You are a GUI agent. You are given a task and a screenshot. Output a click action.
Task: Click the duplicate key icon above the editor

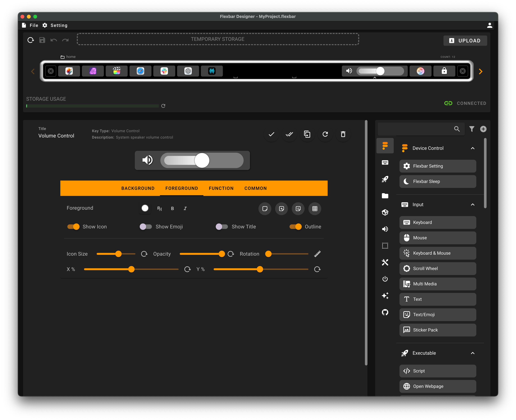coord(307,134)
